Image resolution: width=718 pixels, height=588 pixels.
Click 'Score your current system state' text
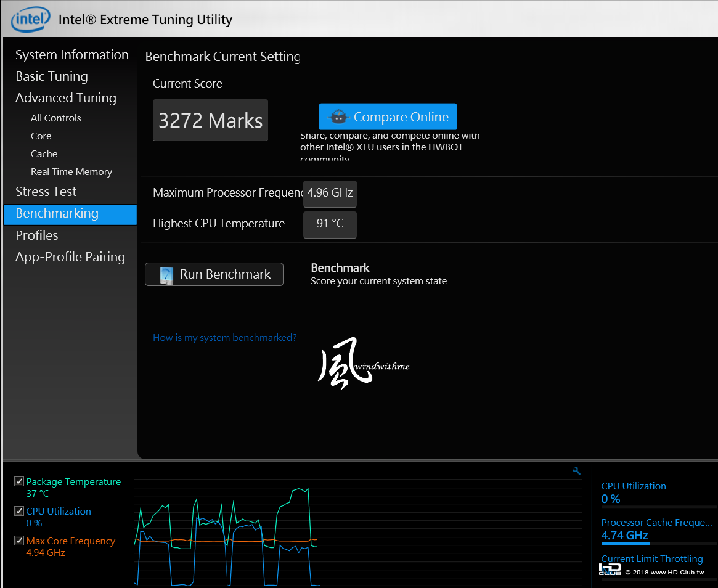[378, 280]
